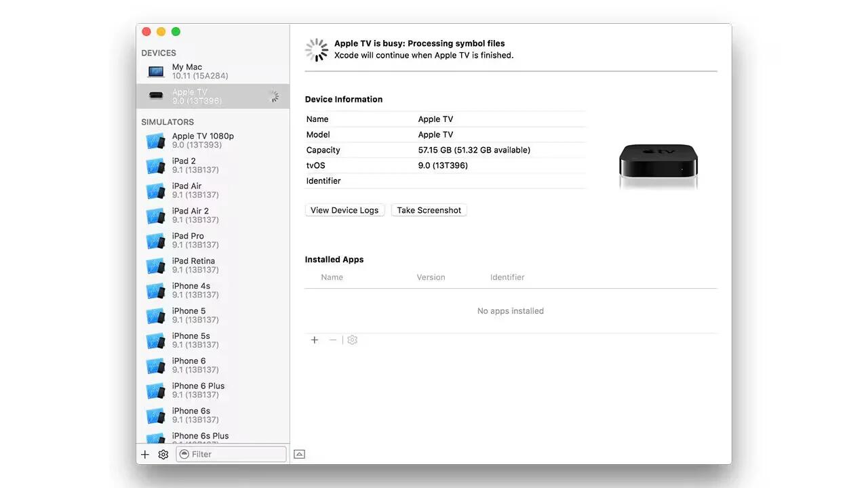Click the iPhone 5s simulator icon
The image size is (868, 488).
(156, 341)
